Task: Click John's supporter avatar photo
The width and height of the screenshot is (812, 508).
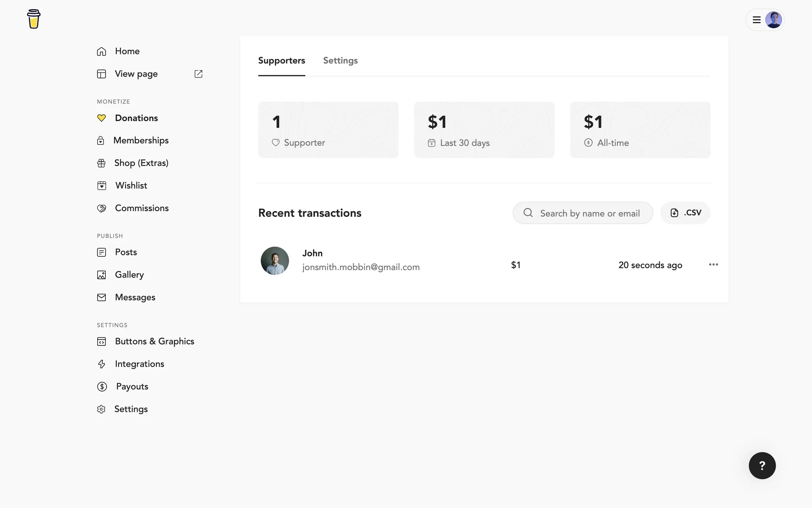Action: coord(275,261)
